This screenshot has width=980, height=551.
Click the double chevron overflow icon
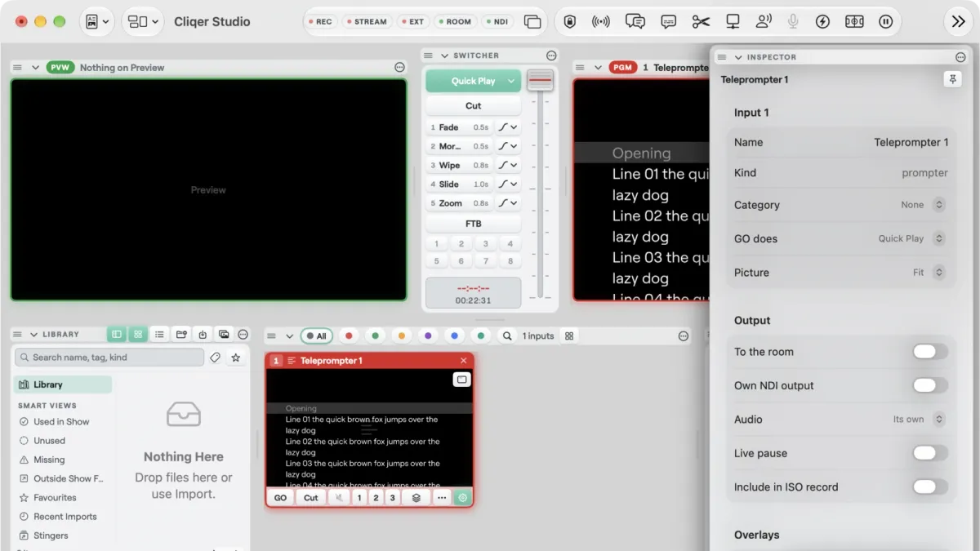coord(959,22)
